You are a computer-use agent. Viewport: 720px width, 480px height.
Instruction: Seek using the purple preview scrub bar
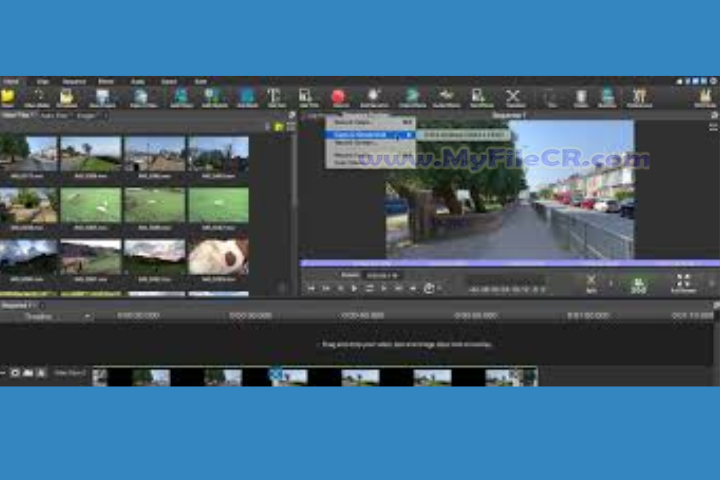pos(510,263)
